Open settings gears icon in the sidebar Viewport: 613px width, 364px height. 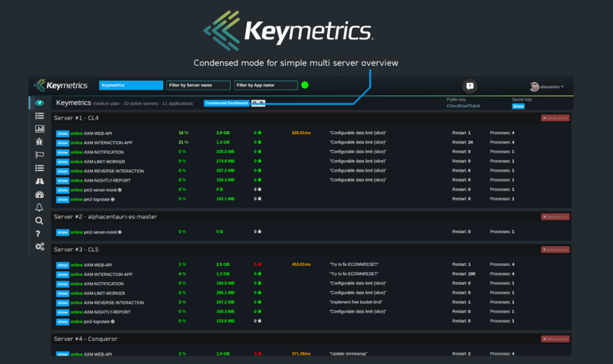39,246
